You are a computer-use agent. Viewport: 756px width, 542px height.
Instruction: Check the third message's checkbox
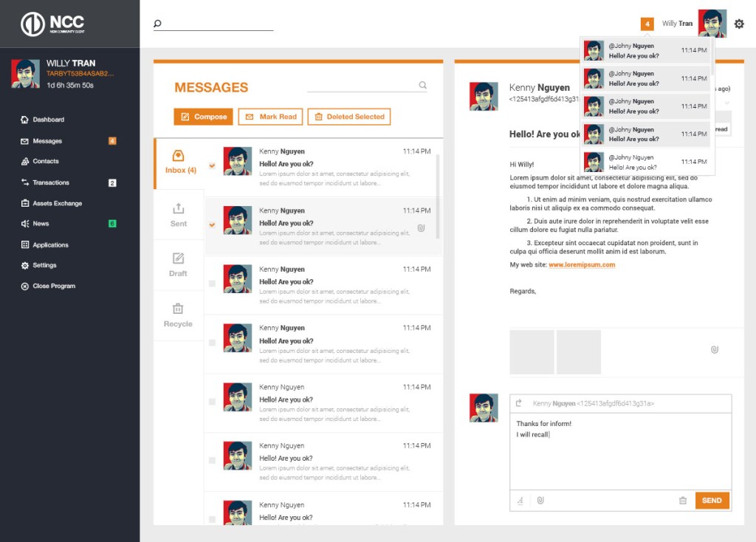point(212,284)
